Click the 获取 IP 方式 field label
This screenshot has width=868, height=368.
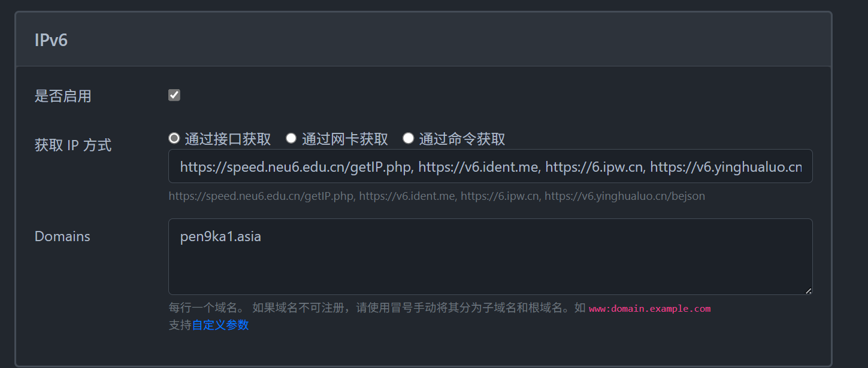pos(73,145)
